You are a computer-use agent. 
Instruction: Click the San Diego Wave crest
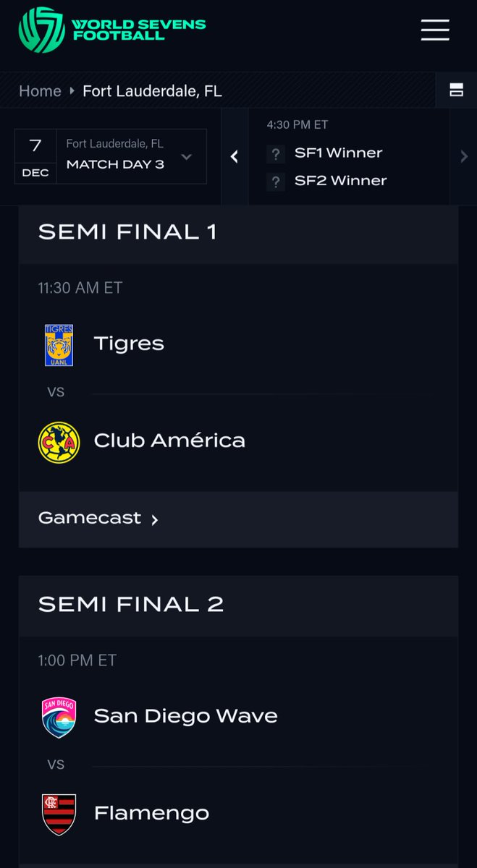point(59,718)
